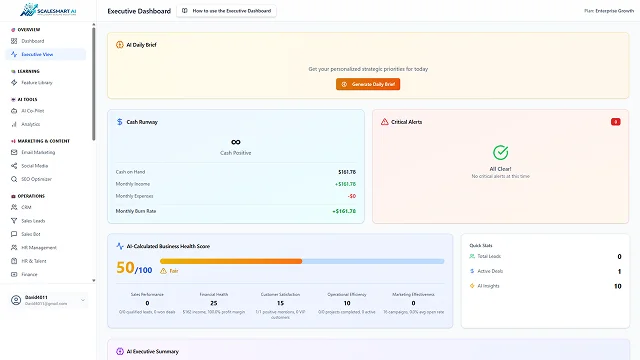640x360 pixels.
Task: Click the Active Deals dollar icon
Action: click(x=472, y=271)
